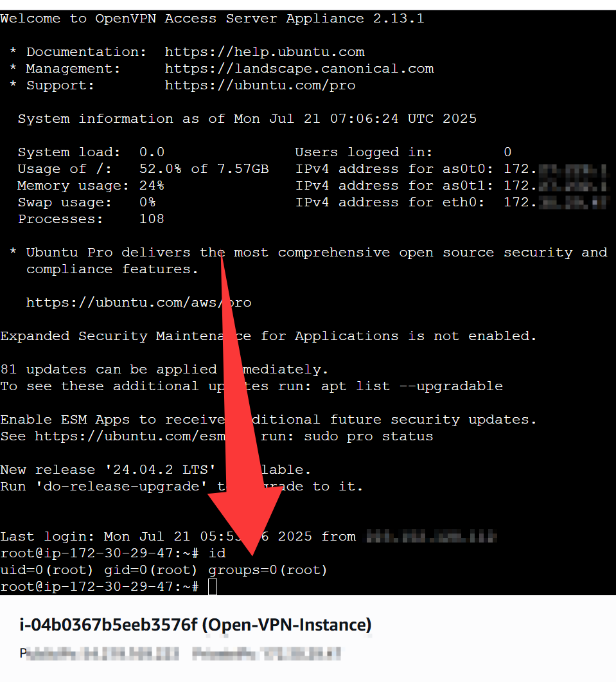Click the https://landscape.canonical.com management URL
The height and width of the screenshot is (682, 616).
coord(299,69)
